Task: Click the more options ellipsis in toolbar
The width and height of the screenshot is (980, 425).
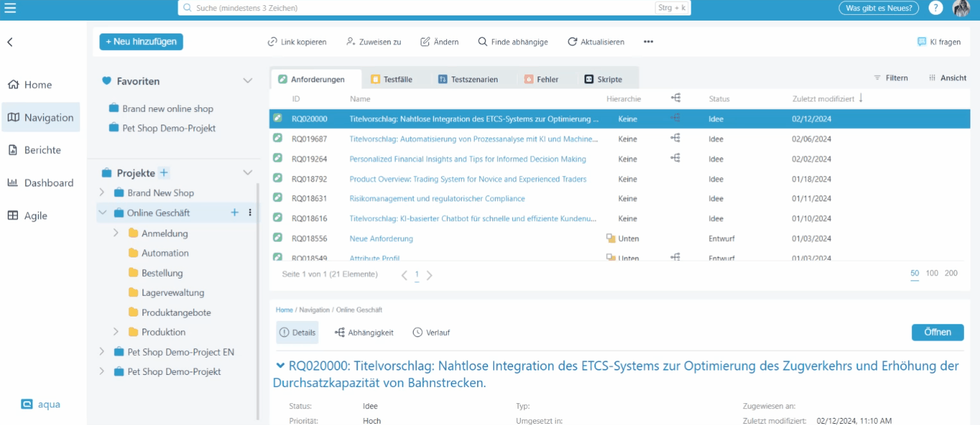Action: [x=648, y=42]
